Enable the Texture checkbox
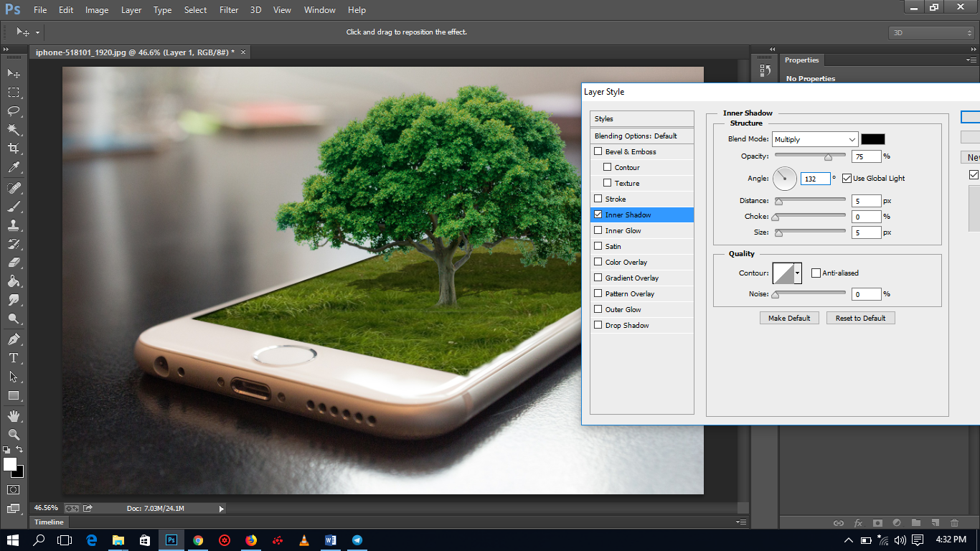This screenshot has height=551, width=980. (x=607, y=183)
